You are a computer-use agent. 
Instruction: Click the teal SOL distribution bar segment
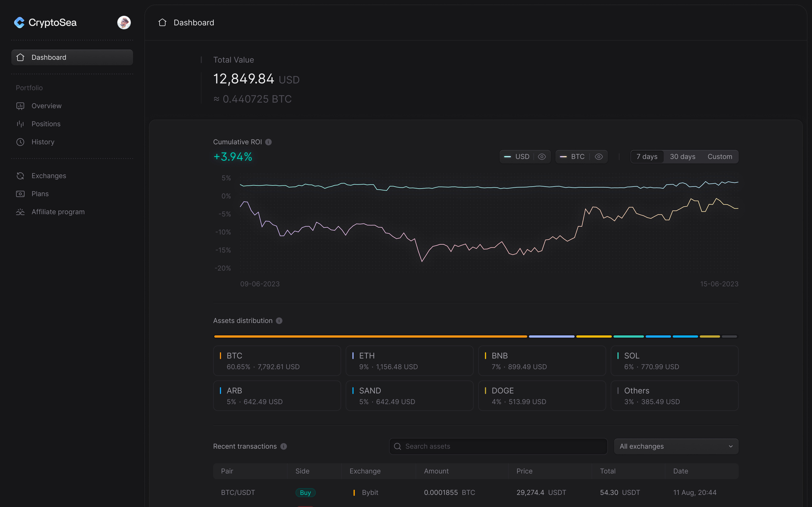pos(628,336)
